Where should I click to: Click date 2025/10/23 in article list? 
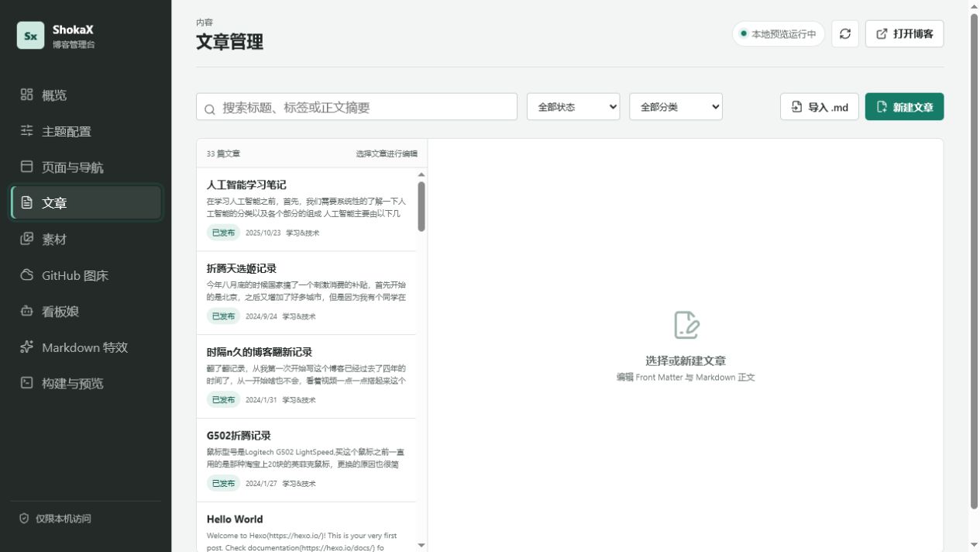[x=263, y=233]
